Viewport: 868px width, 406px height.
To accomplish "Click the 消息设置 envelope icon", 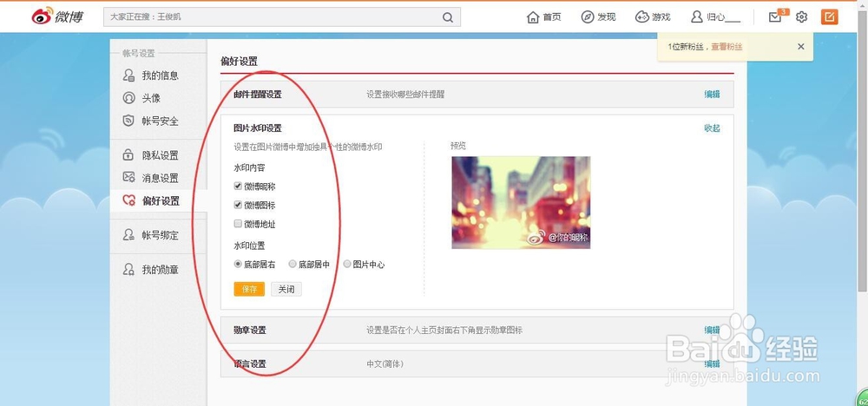I will (x=128, y=178).
